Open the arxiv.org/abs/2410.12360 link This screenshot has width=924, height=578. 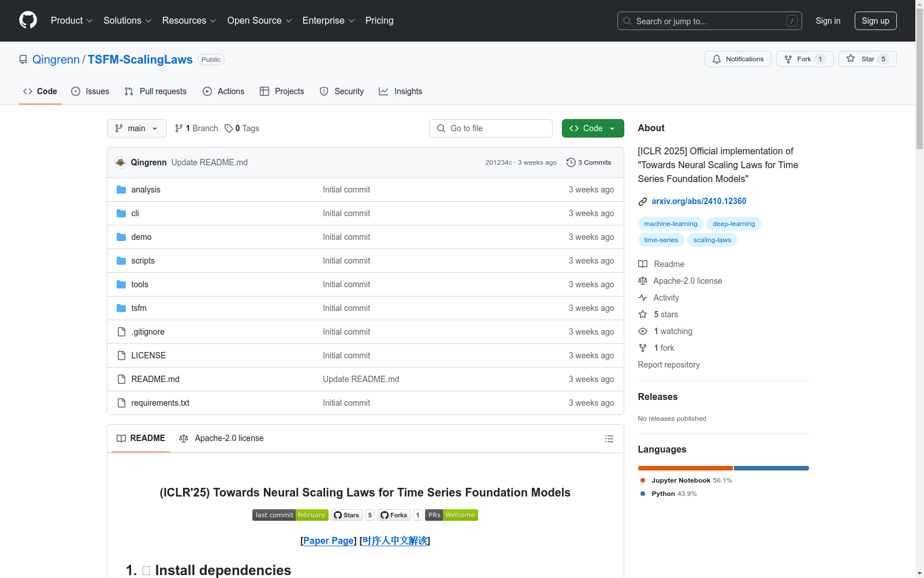click(x=699, y=201)
